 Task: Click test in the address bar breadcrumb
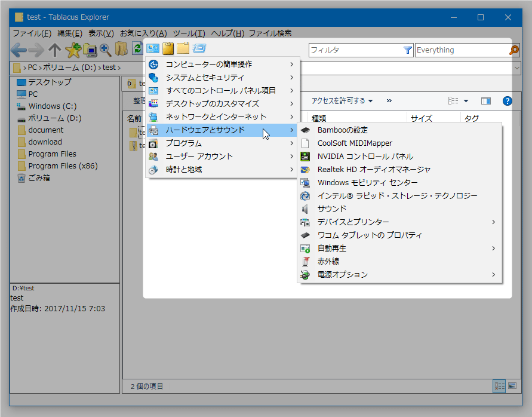109,68
